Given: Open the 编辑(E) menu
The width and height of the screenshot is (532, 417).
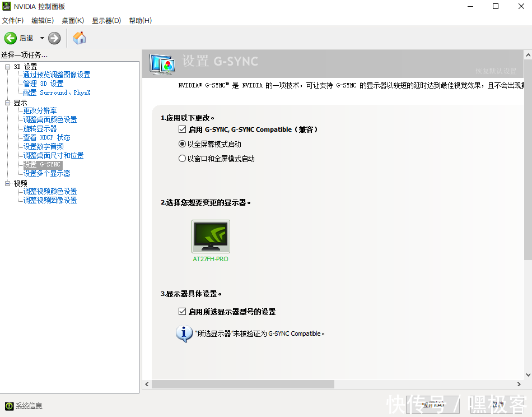Looking at the screenshot, I should click(43, 20).
